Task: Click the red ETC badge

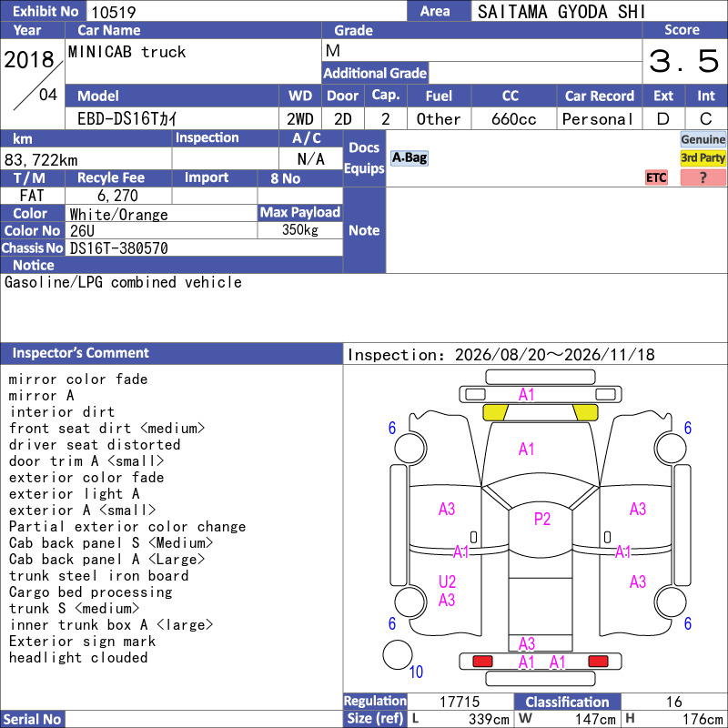Action: click(656, 177)
